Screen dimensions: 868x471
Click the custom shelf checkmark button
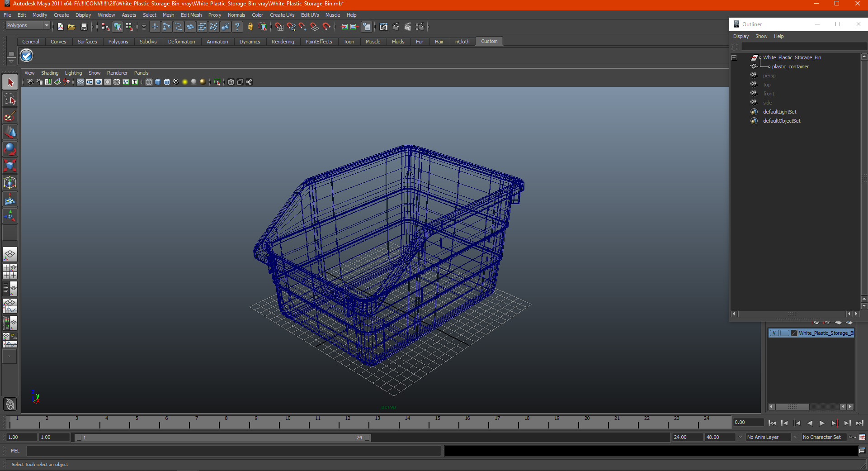27,56
